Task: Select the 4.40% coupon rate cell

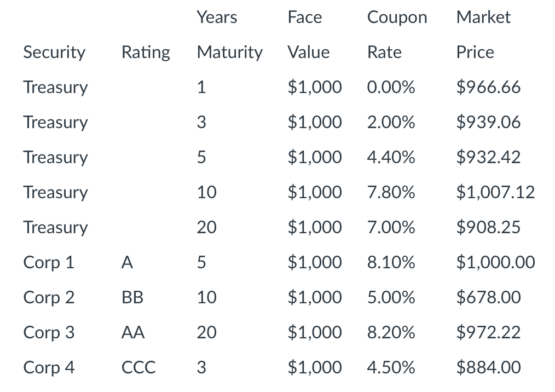Action: 391,157
